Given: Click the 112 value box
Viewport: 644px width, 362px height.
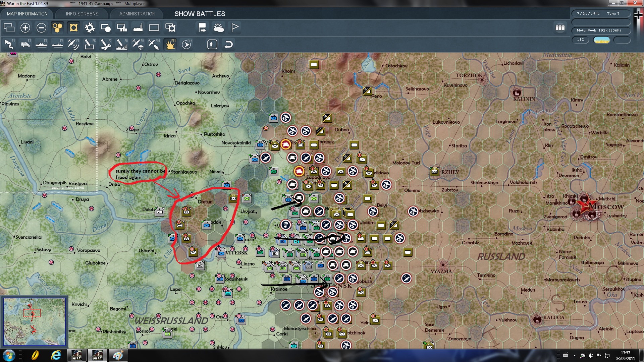Looking at the screenshot, I should [580, 40].
